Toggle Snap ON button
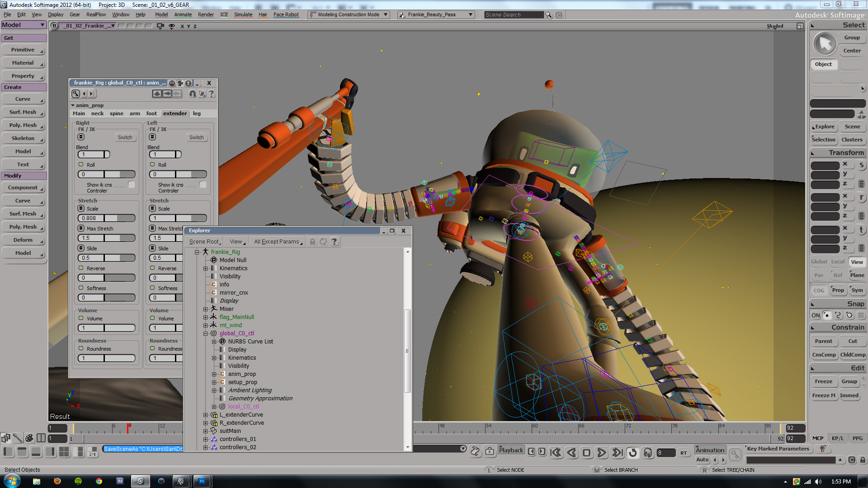The image size is (868, 488). click(x=816, y=315)
